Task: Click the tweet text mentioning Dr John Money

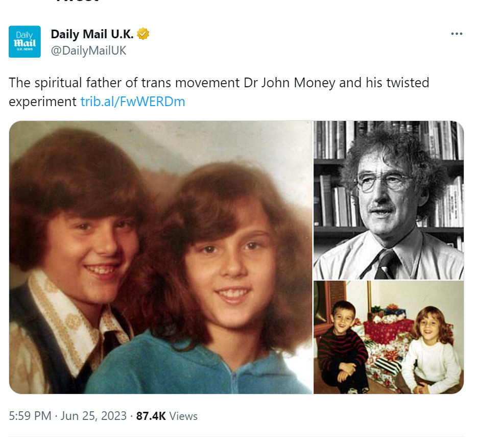Action: tap(219, 83)
